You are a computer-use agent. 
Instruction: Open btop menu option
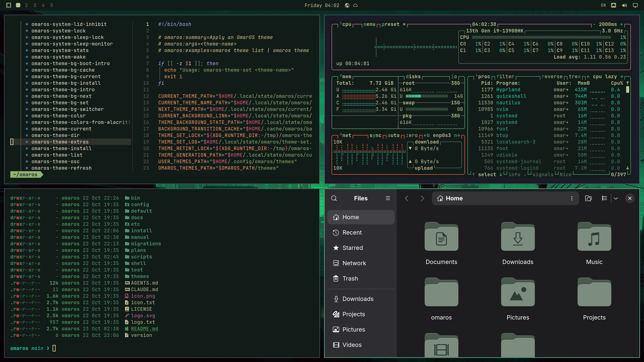tap(369, 24)
